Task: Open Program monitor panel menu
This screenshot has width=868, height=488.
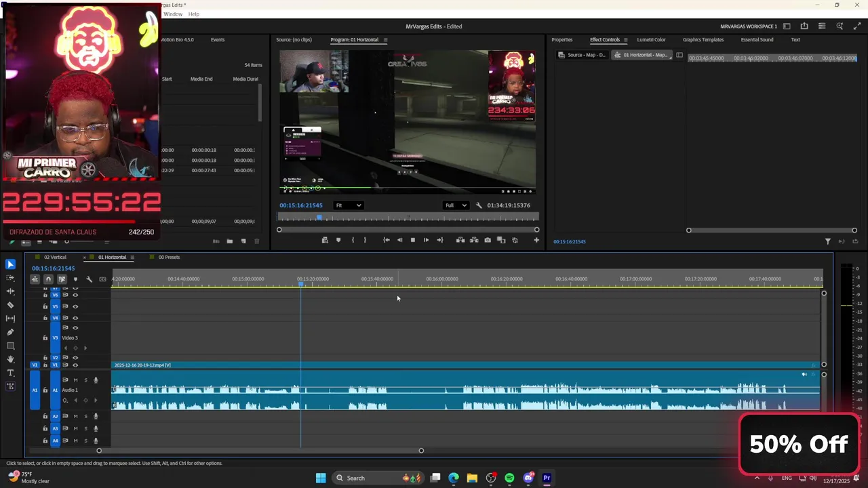Action: (386, 40)
